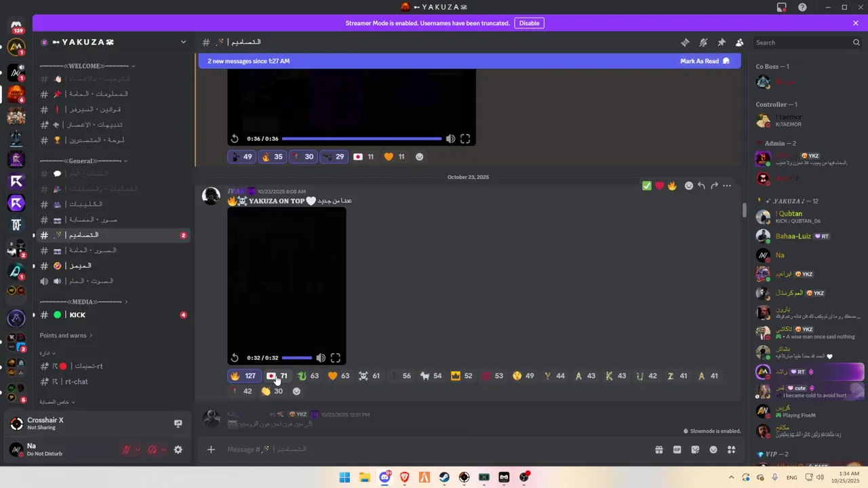Mute the 0:36 video volume
Viewport: 868px width, 488px height.
coord(450,139)
